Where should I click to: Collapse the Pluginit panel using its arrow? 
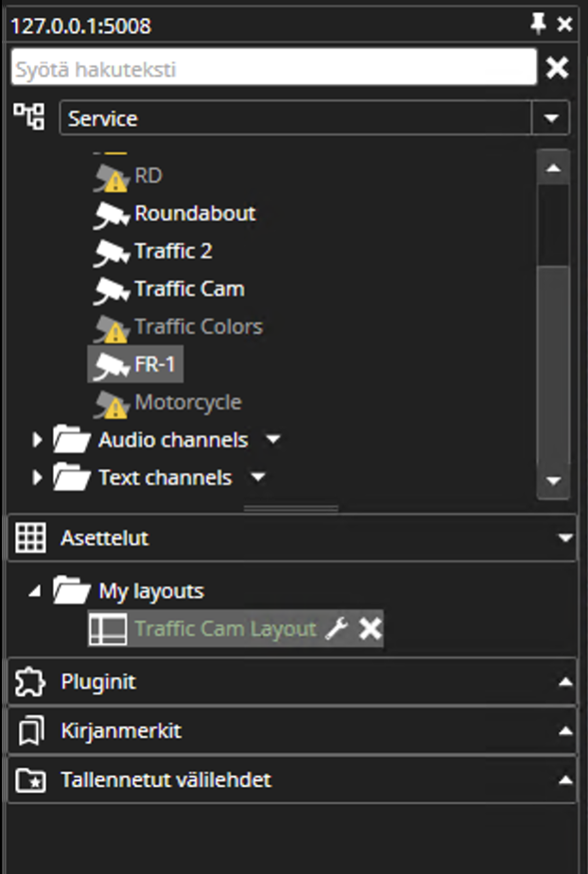click(x=564, y=681)
